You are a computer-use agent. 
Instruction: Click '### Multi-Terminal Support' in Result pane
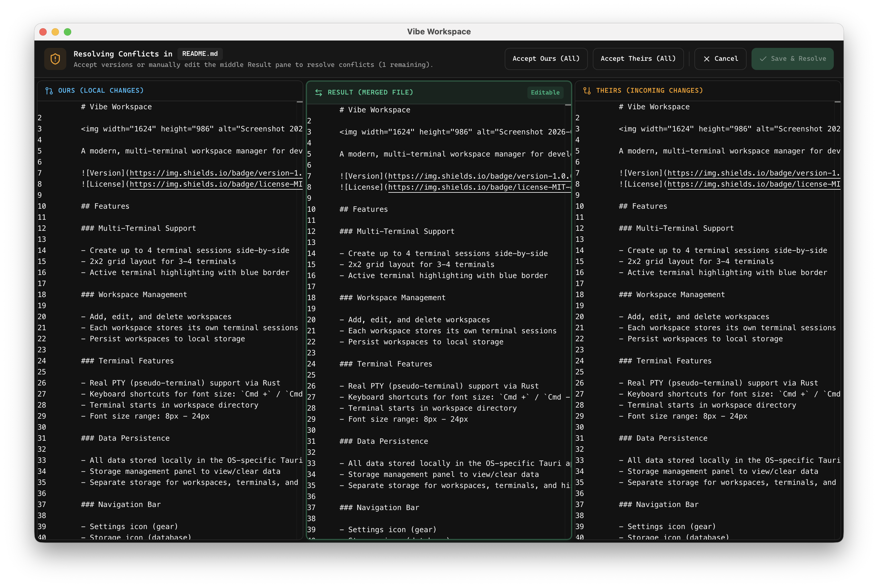(x=397, y=231)
